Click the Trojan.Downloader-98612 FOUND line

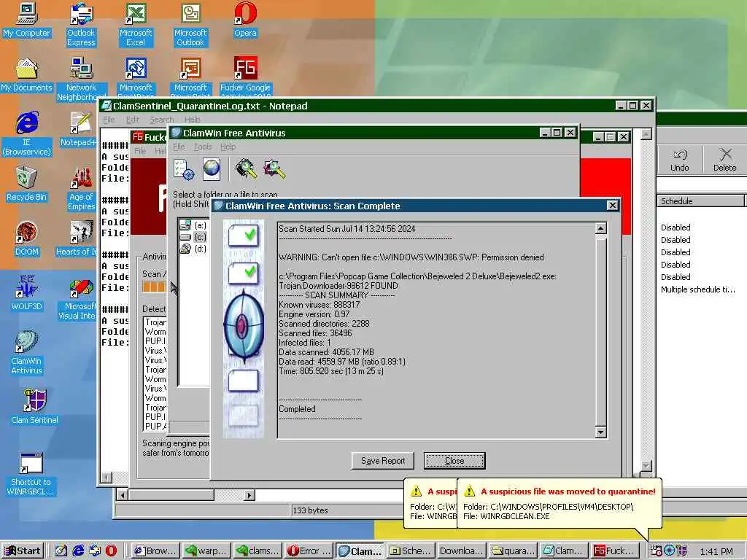point(338,286)
